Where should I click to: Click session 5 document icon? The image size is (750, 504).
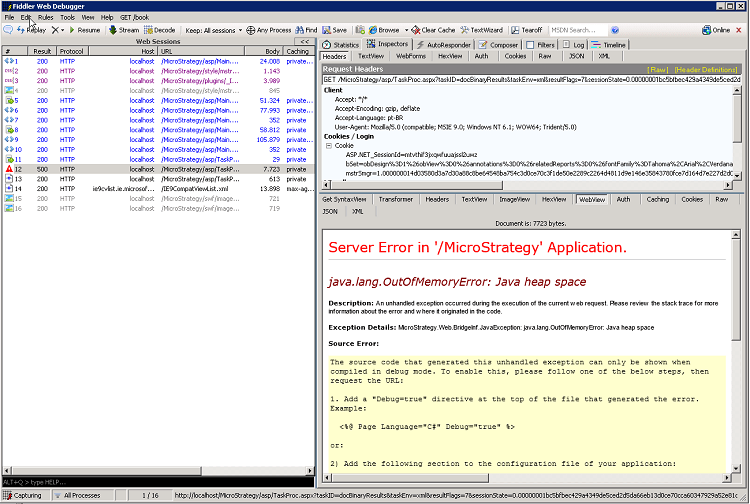click(9, 100)
